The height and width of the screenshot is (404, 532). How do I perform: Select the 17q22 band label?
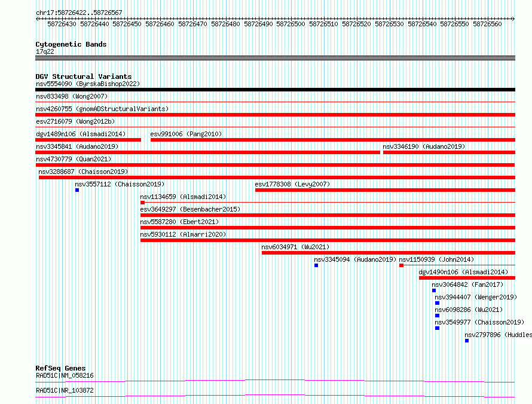[45, 51]
